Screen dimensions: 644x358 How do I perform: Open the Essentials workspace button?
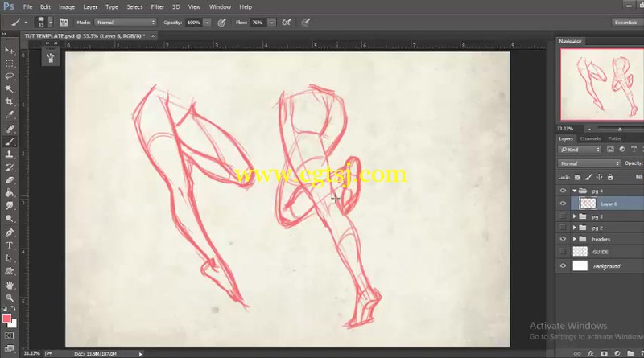625,23
